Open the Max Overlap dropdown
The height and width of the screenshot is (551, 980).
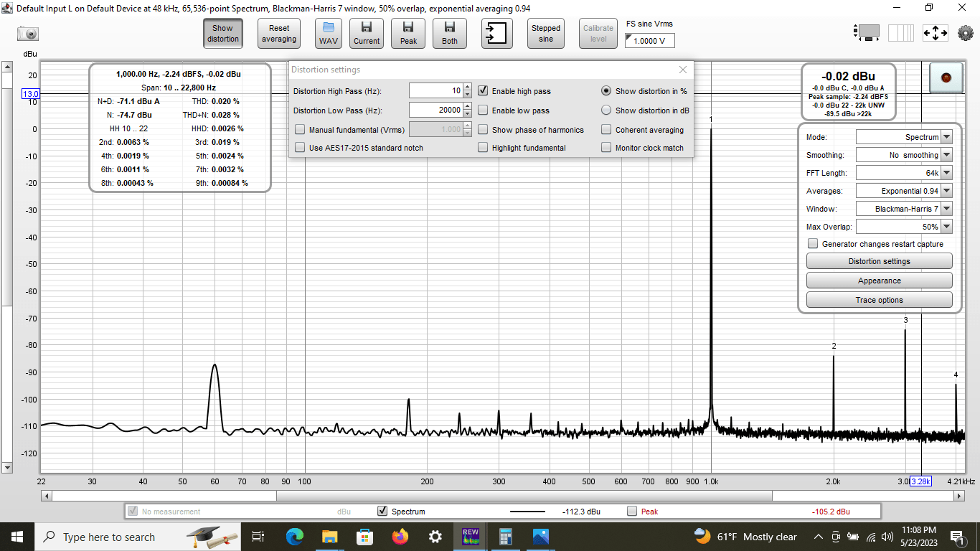(904, 227)
